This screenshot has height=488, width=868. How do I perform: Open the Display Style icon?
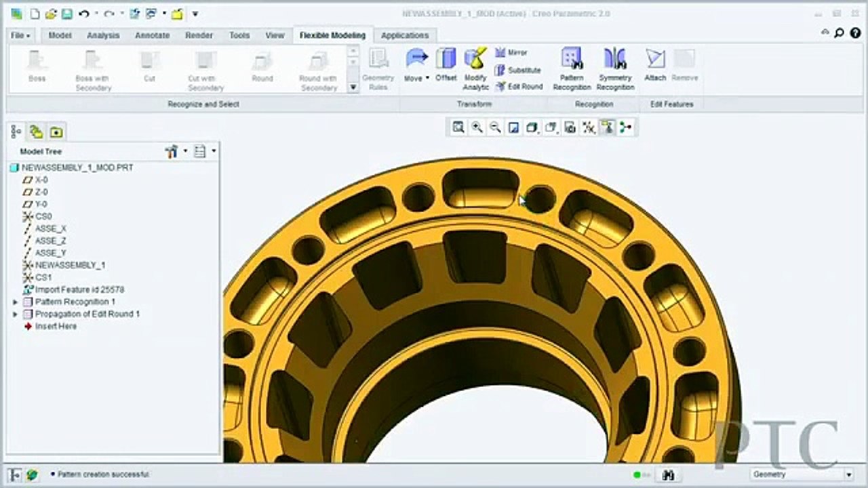click(533, 127)
